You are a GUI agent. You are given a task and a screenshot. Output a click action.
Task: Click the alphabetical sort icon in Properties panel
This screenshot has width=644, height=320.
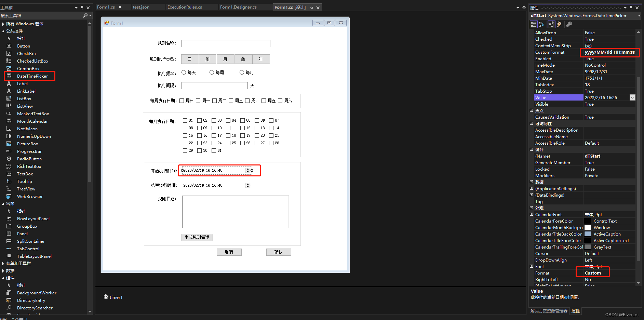(x=541, y=24)
